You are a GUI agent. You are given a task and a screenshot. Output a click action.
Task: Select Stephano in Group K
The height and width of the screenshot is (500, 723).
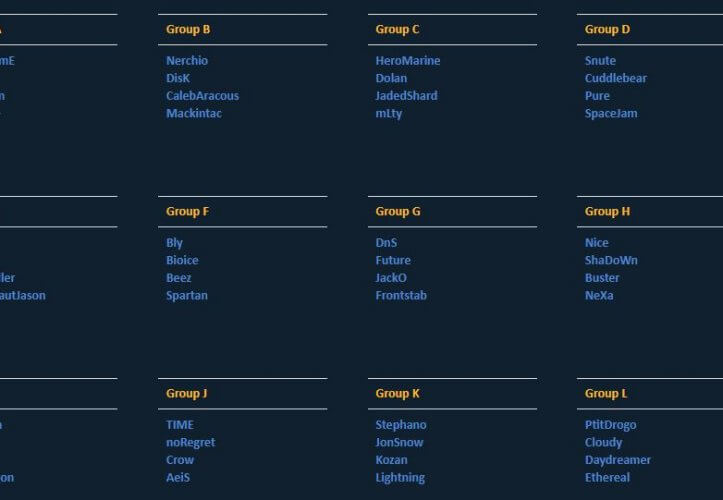pyautogui.click(x=400, y=425)
